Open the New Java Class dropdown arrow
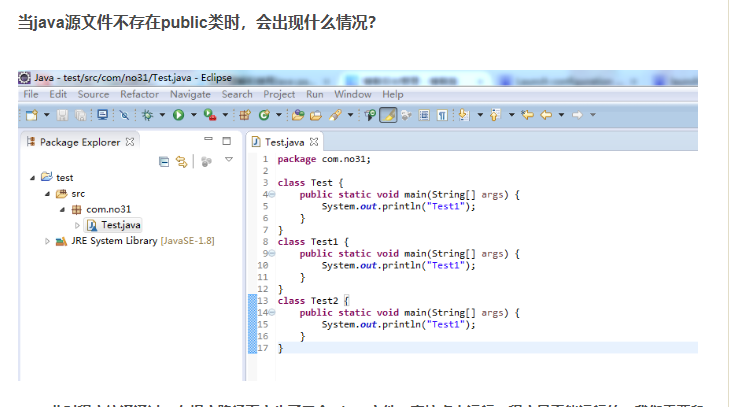729x407 pixels. 279,115
